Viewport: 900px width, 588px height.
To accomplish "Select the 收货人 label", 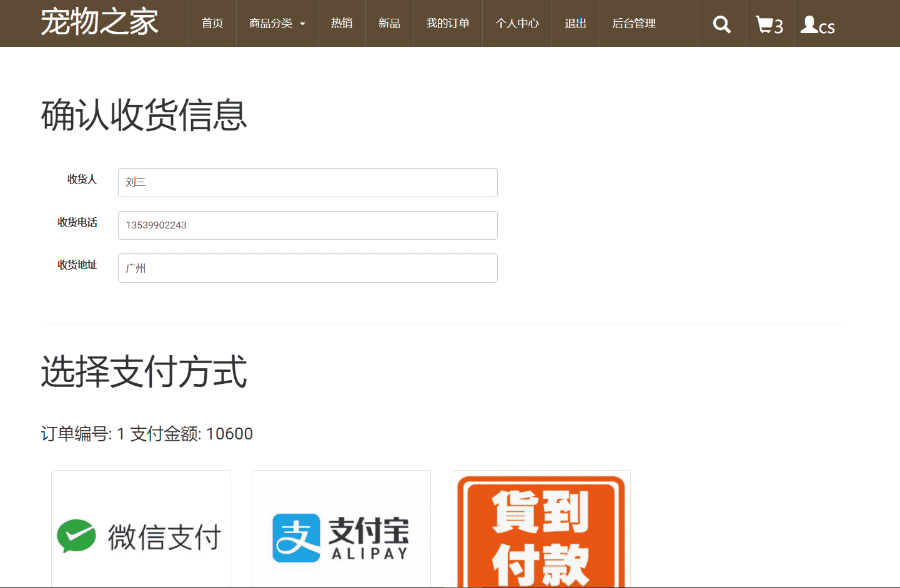I will click(x=82, y=179).
